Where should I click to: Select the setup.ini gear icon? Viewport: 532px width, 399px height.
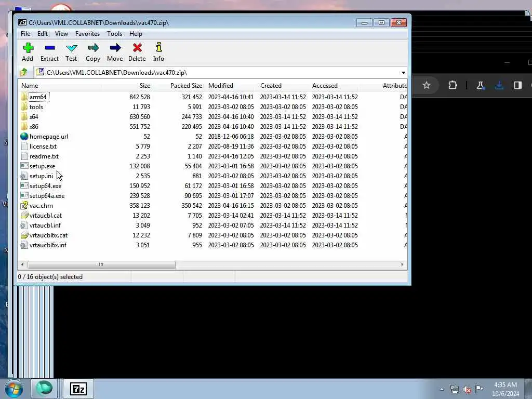click(24, 176)
